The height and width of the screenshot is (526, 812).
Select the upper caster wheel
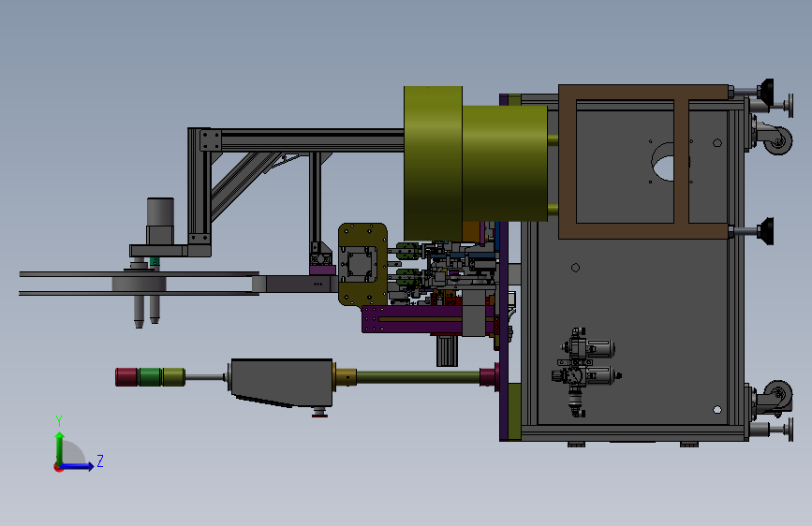777,139
